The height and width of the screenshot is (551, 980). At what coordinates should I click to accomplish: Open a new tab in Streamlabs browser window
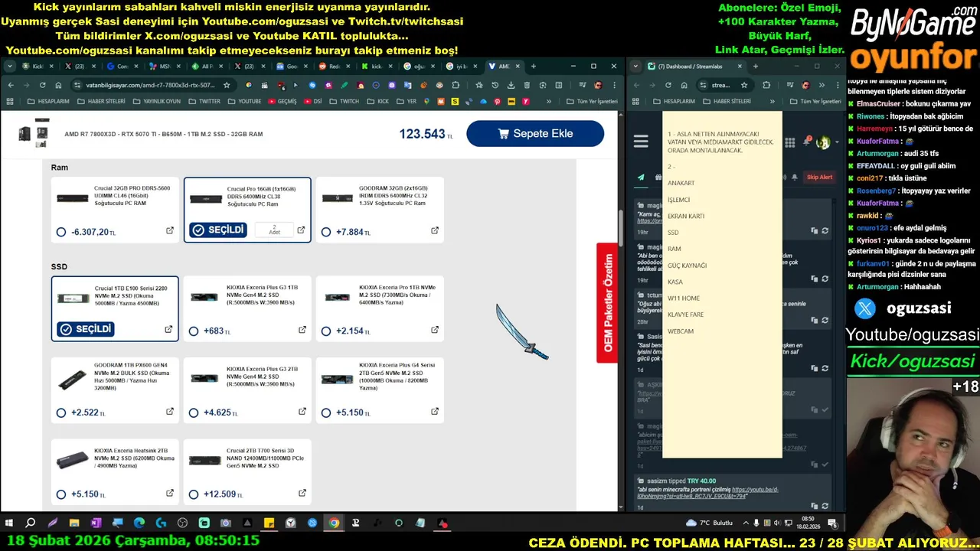(755, 67)
